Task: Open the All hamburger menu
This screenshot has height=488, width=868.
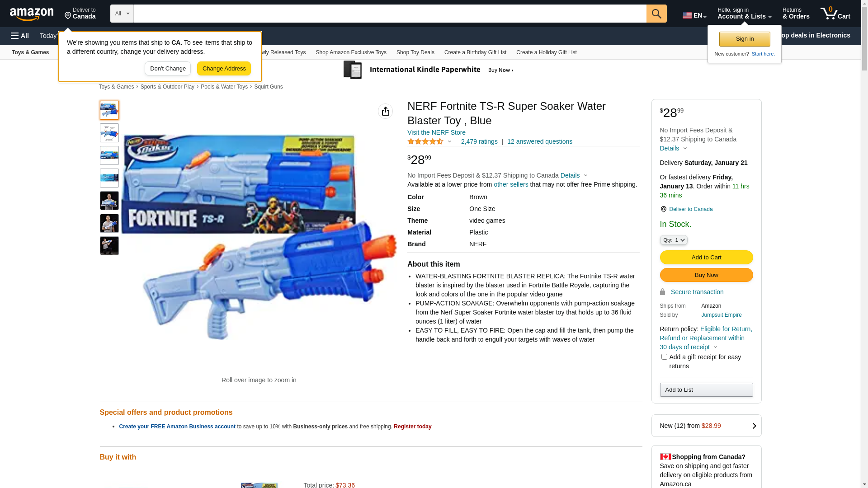Action: click(20, 36)
